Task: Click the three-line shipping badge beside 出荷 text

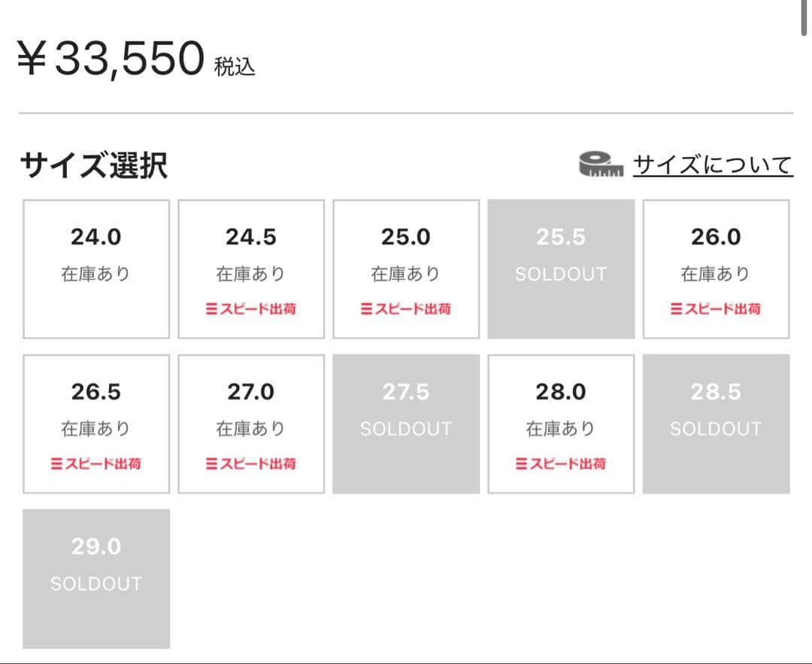Action: (213, 308)
